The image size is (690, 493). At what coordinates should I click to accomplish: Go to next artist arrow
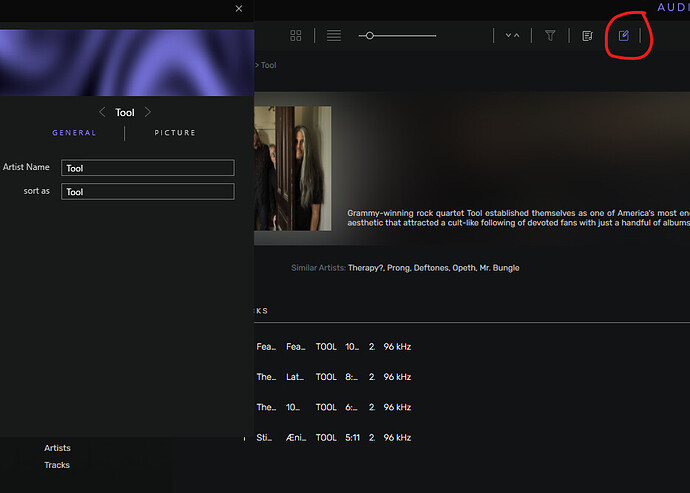click(x=148, y=112)
